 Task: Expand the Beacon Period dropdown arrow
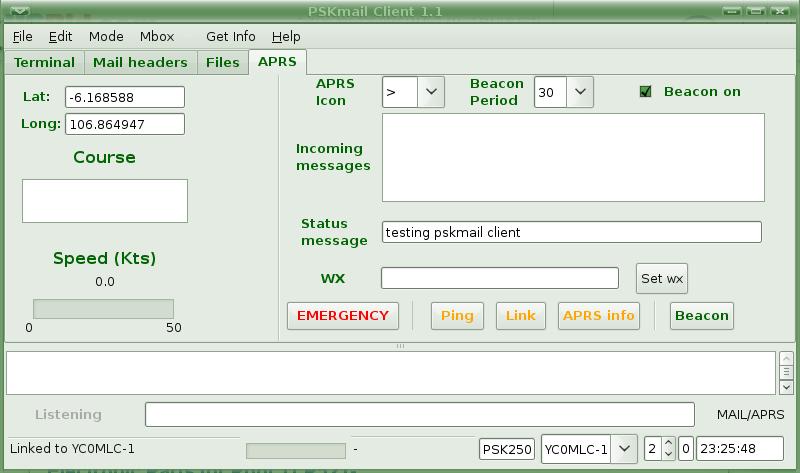click(x=580, y=92)
